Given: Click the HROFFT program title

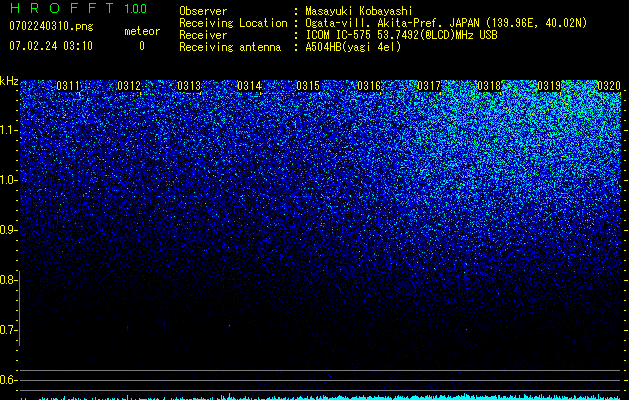Looking at the screenshot, I should 61,8.
